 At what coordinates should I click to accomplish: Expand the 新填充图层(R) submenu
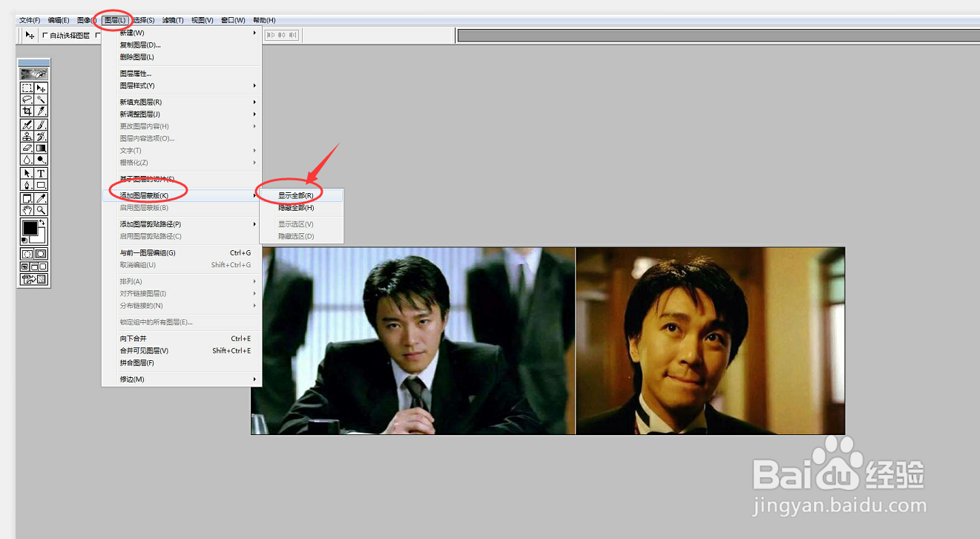182,102
